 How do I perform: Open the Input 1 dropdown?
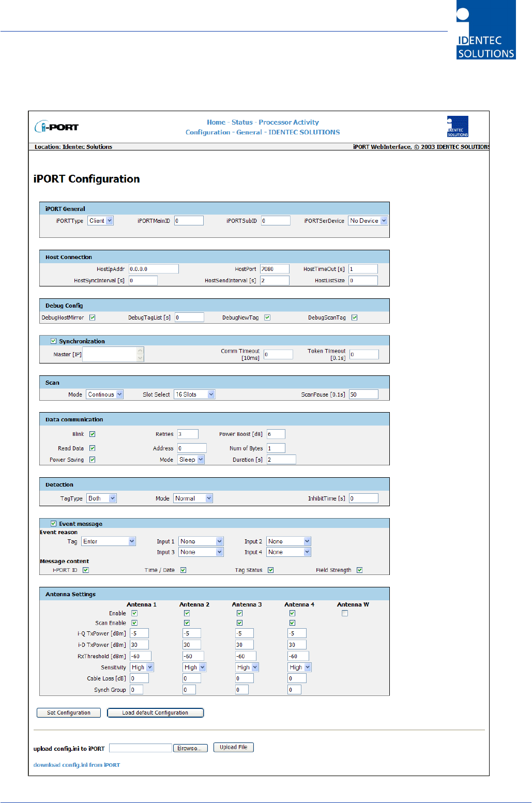point(201,541)
